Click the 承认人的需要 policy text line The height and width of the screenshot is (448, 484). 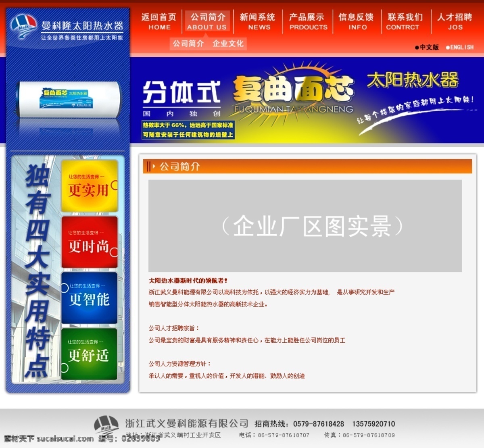tap(227, 376)
